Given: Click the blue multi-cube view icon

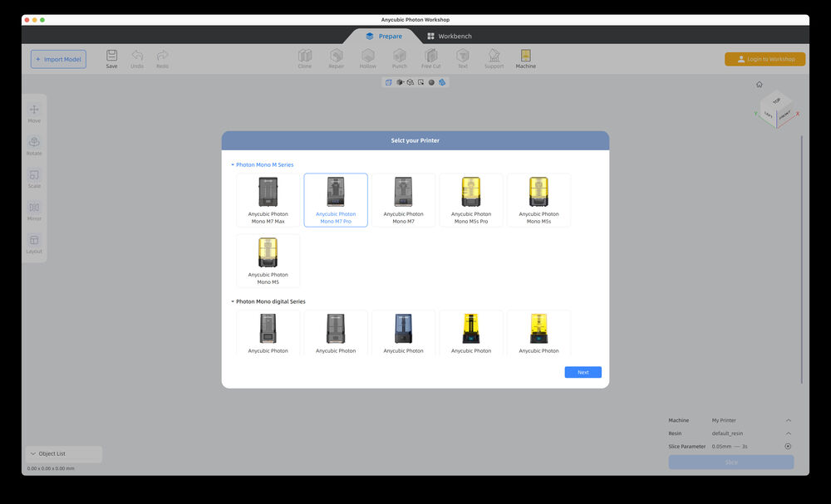Looking at the screenshot, I should click(442, 82).
